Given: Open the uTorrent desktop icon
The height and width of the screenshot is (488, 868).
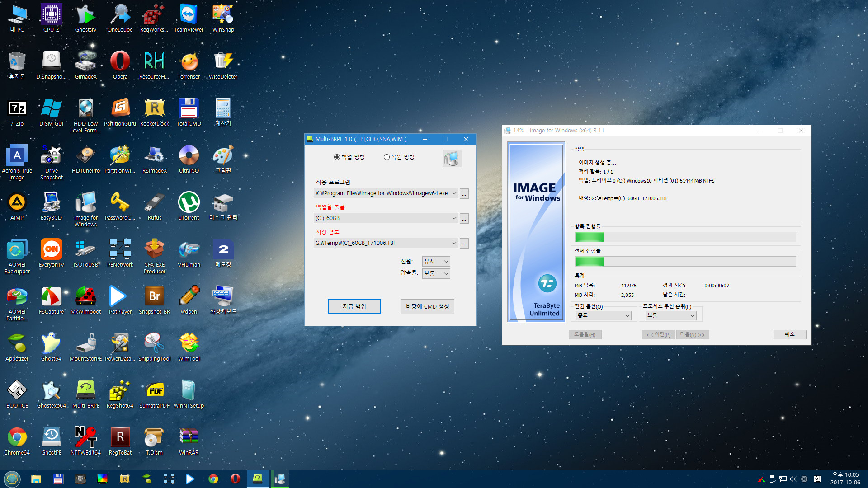Looking at the screenshot, I should [x=189, y=206].
